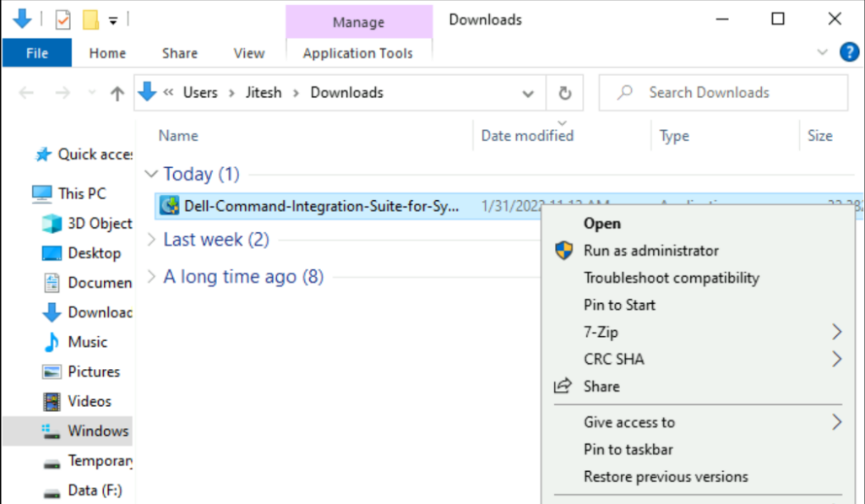
Task: Choose Restore previous versions
Action: [x=666, y=476]
